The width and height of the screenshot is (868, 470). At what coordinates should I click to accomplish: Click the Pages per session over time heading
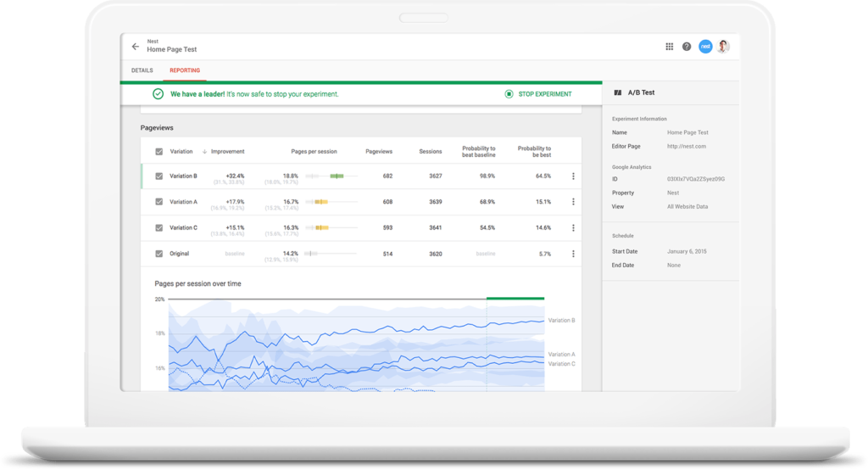pos(198,283)
